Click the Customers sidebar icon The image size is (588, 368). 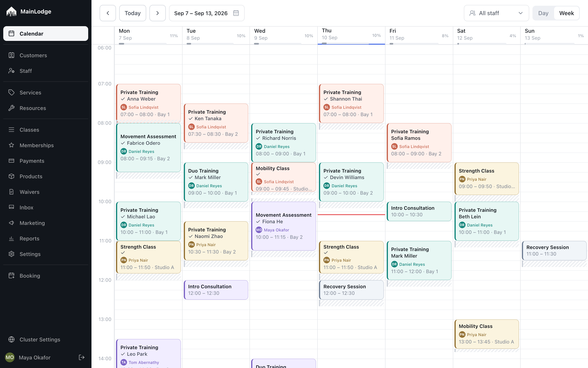11,55
